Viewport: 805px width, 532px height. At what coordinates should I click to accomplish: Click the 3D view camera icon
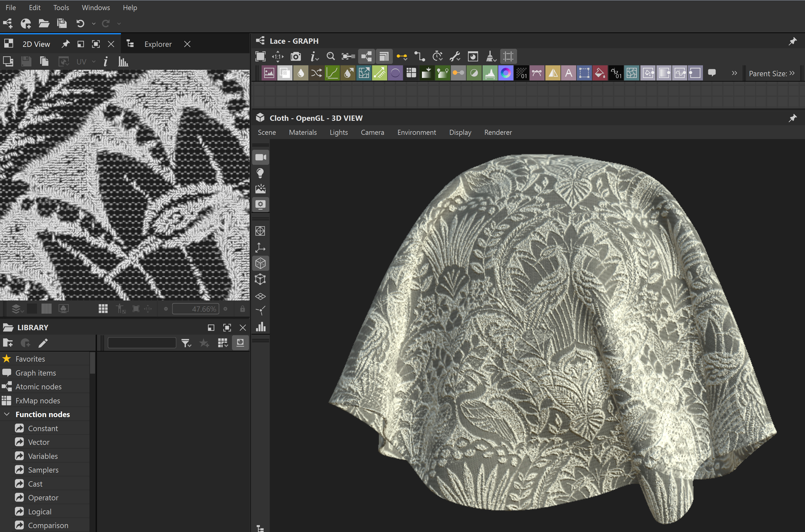click(260, 157)
